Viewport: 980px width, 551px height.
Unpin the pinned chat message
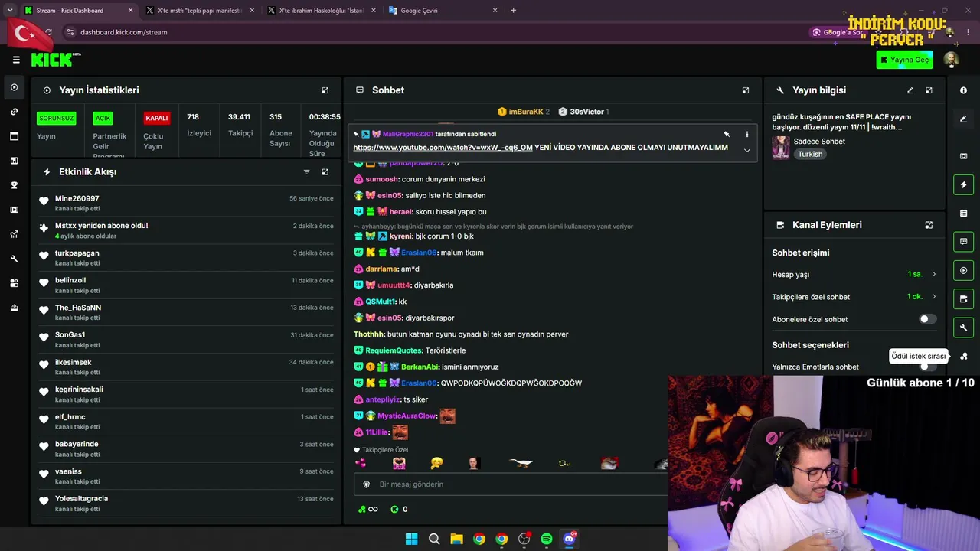pyautogui.click(x=727, y=134)
